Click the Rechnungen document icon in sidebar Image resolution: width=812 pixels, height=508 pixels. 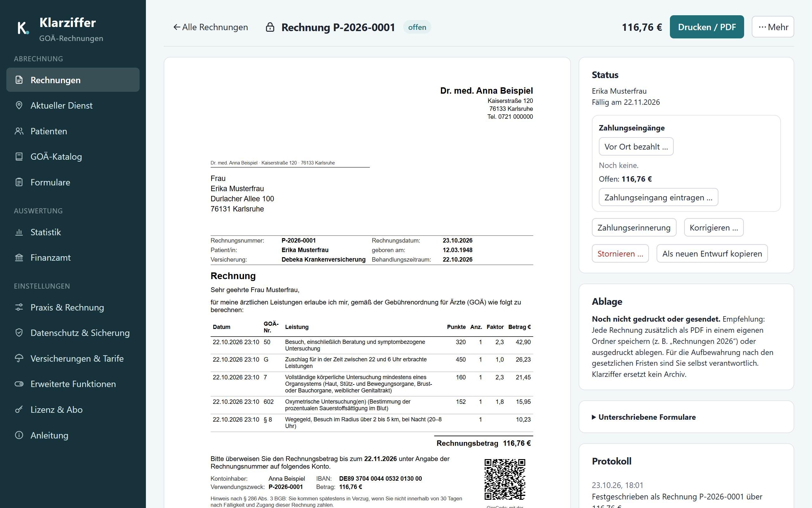point(19,80)
